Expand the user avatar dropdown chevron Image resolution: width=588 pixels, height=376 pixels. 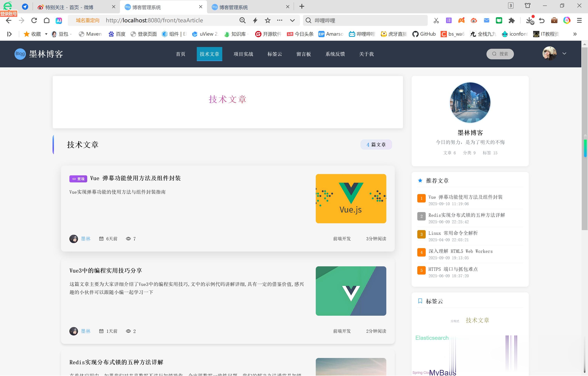pos(564,53)
